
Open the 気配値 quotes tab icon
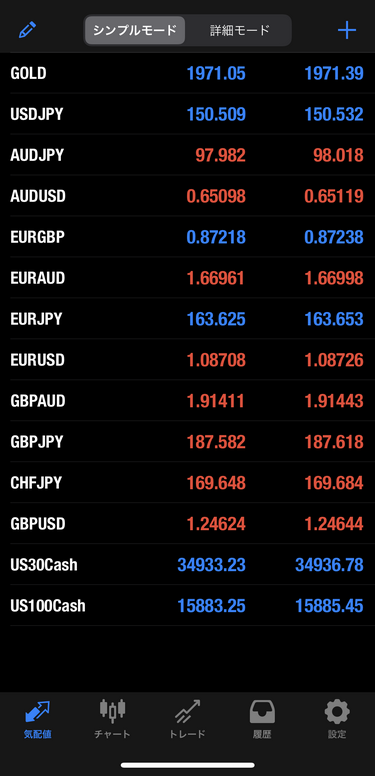pos(38,712)
